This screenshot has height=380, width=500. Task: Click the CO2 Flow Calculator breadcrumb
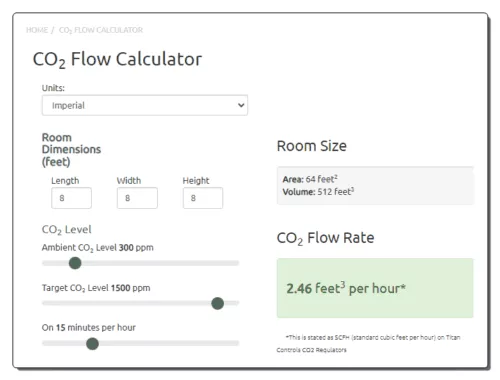point(101,30)
